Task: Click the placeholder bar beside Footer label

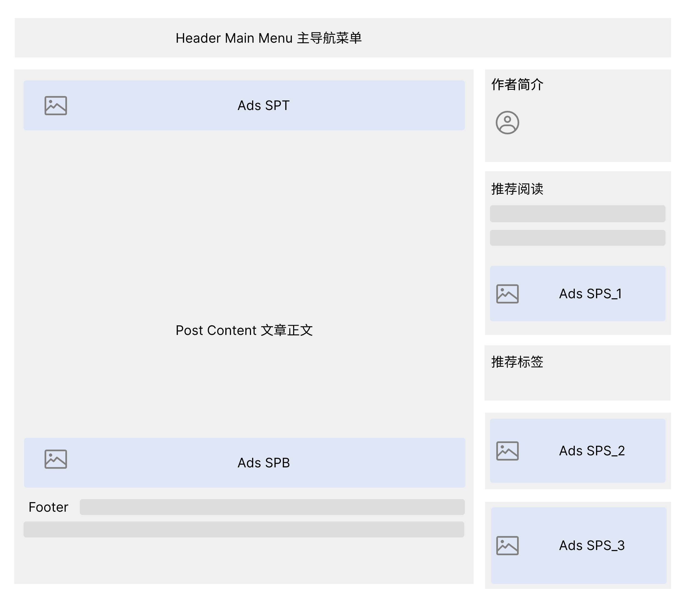Action: 272,507
